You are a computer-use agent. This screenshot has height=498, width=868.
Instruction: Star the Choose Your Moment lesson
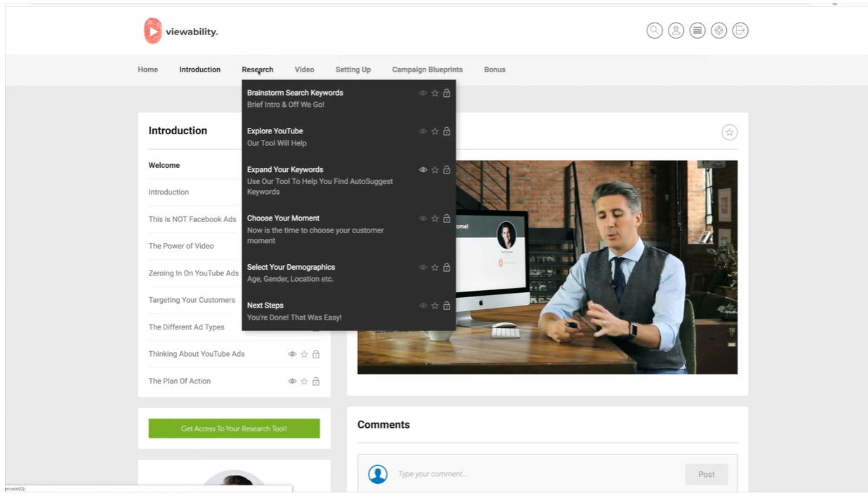pyautogui.click(x=435, y=218)
